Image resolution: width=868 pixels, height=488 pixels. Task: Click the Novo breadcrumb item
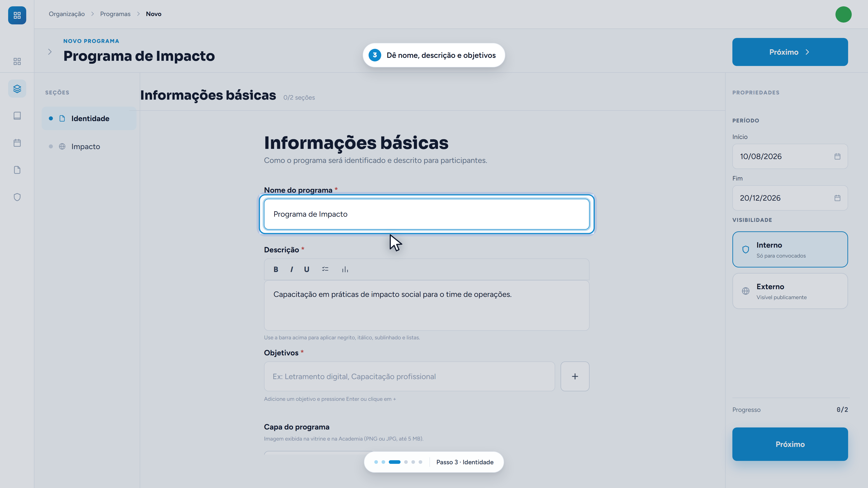pos(154,14)
